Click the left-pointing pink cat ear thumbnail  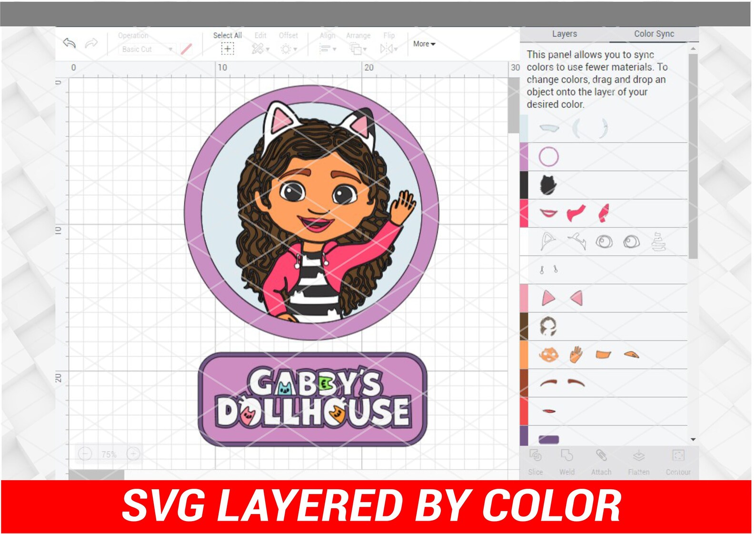(577, 298)
